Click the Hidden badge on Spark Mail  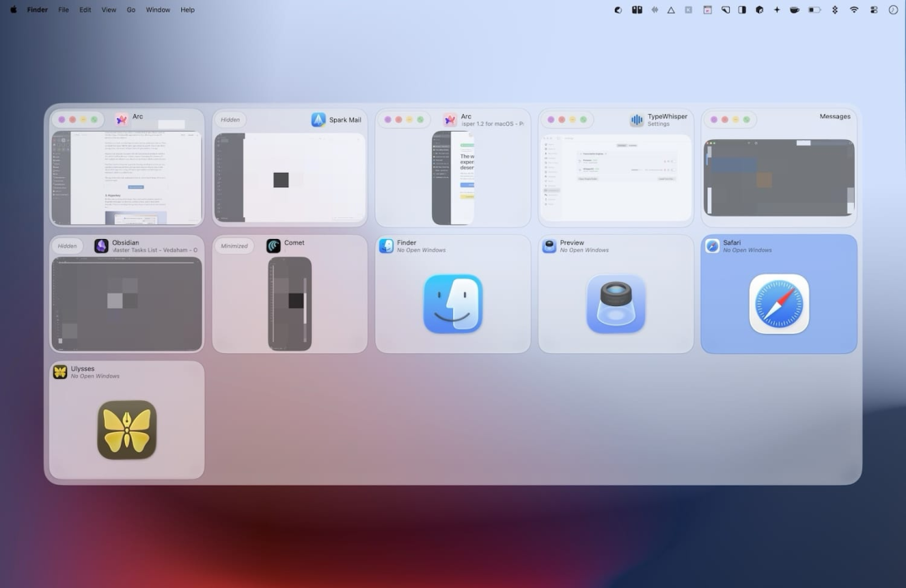click(x=230, y=120)
